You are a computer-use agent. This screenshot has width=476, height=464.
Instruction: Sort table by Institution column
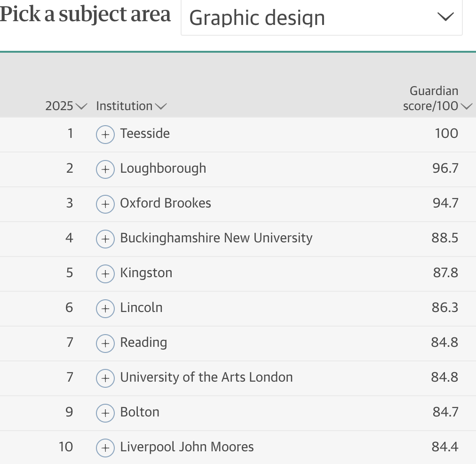coord(131,106)
